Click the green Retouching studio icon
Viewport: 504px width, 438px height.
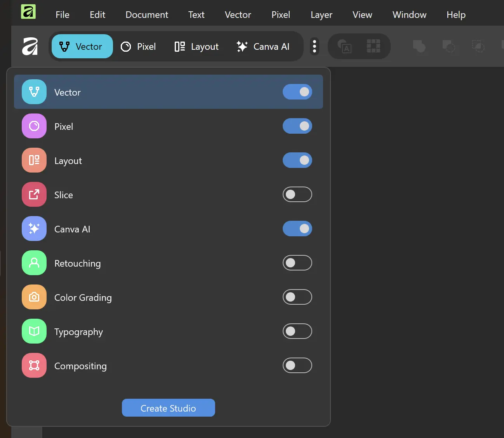pyautogui.click(x=34, y=263)
